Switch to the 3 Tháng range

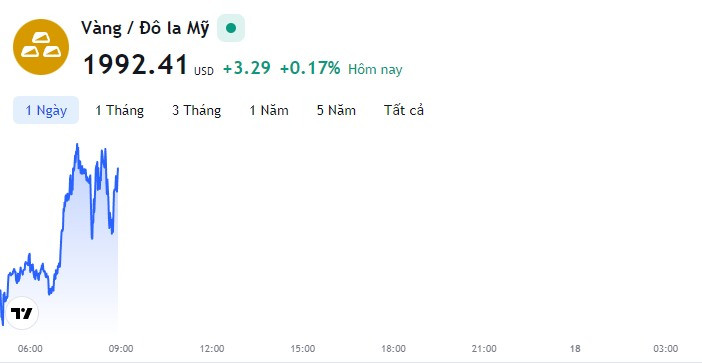coord(197,110)
